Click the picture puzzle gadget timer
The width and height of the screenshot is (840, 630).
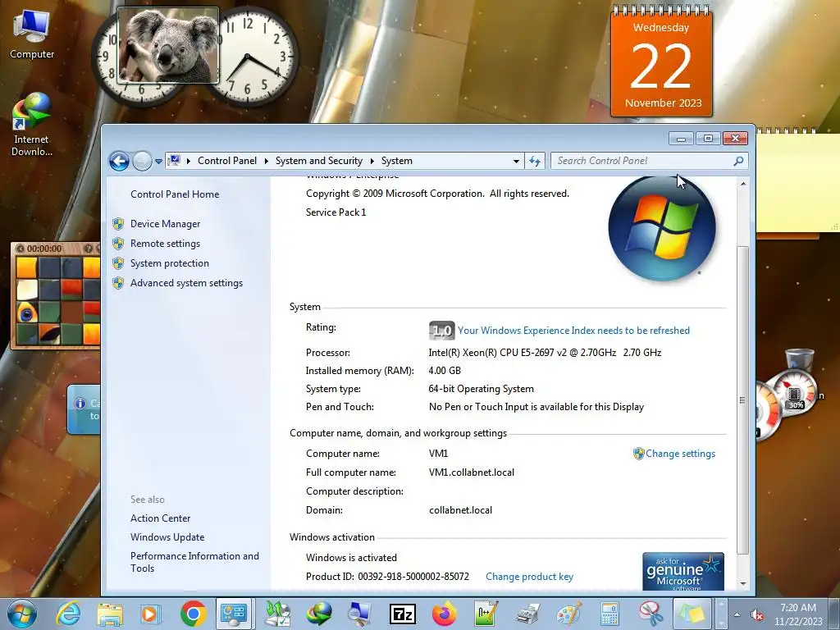click(x=44, y=249)
